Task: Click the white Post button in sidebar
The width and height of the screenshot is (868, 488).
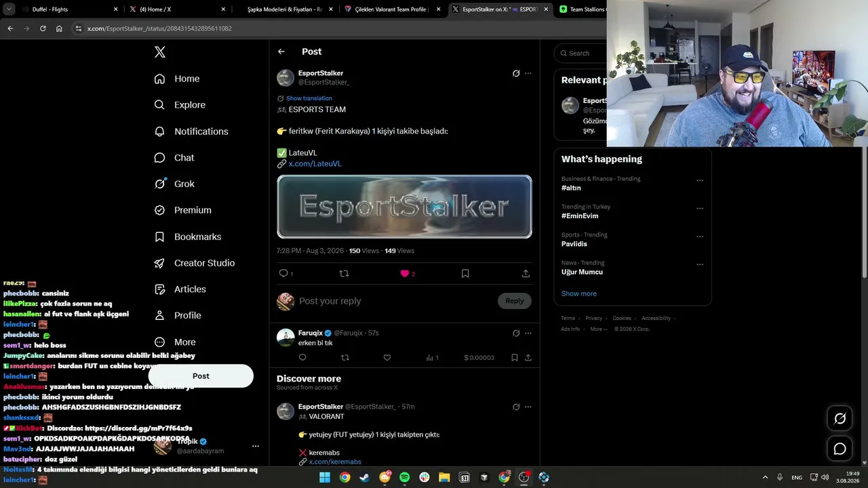Action: [x=201, y=376]
